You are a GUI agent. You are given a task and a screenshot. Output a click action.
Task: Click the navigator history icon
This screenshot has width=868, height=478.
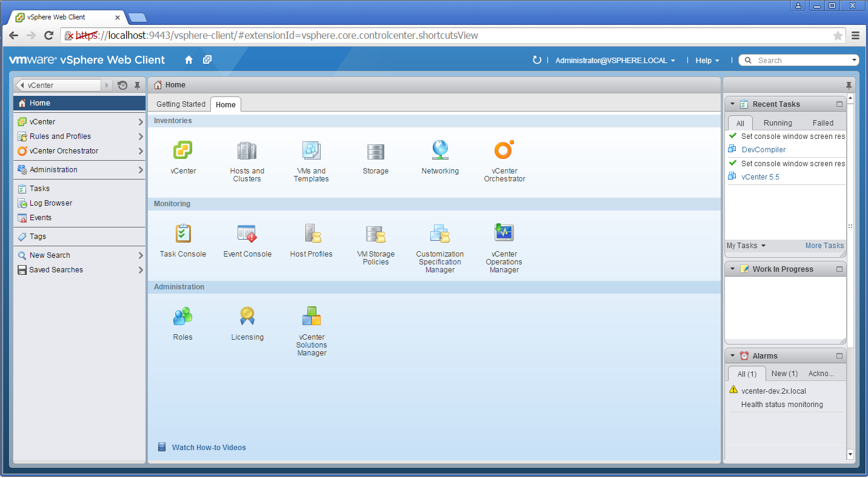point(122,86)
